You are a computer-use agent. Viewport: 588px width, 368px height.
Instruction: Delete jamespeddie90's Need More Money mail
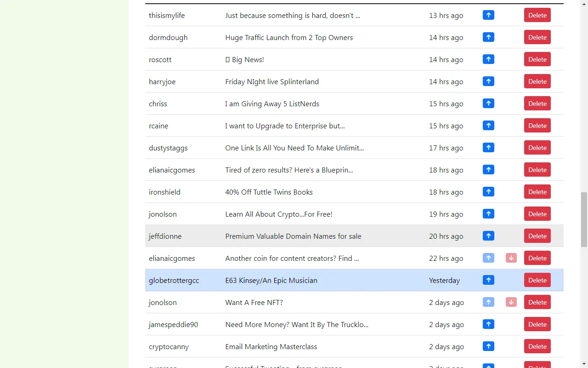pos(537,324)
